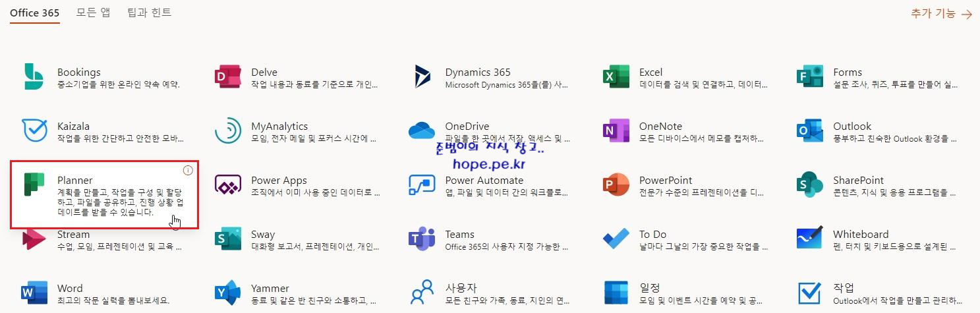Click the Sway title text

pyautogui.click(x=263, y=234)
